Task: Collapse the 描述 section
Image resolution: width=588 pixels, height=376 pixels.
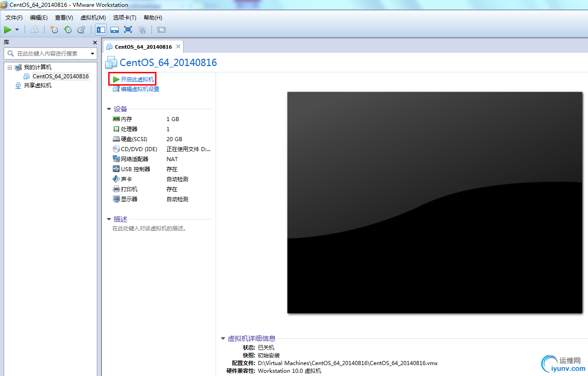Action: click(109, 219)
